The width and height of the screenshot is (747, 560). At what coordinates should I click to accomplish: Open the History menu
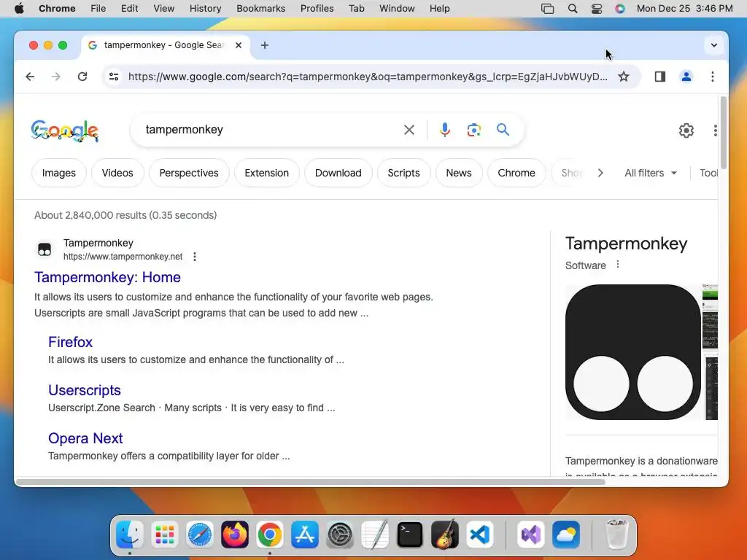tap(205, 9)
